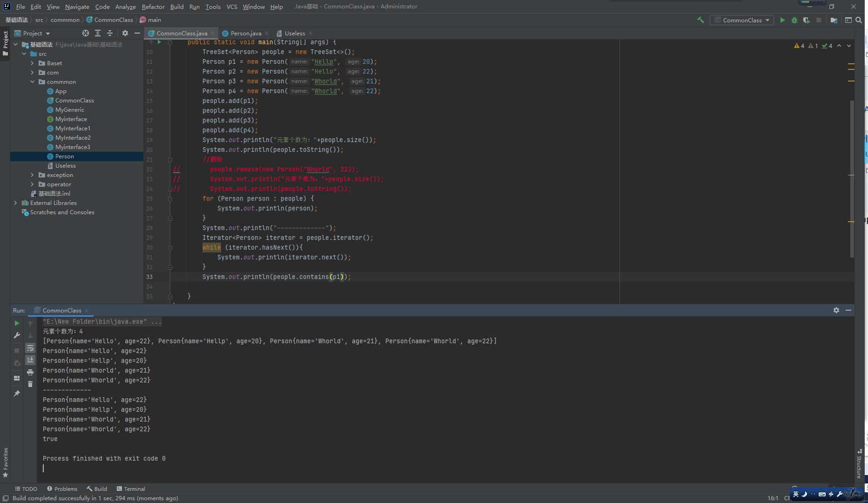Collapse all in Project panel toolbar
The width and height of the screenshot is (868, 503).
coord(110,33)
